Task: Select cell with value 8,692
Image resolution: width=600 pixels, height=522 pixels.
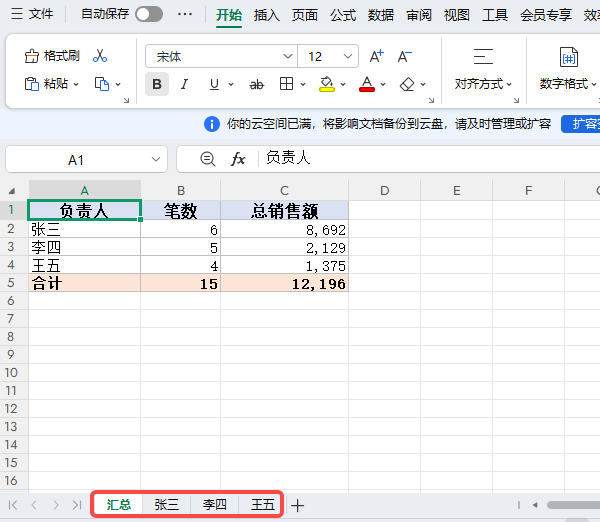Action: pyautogui.click(x=284, y=229)
